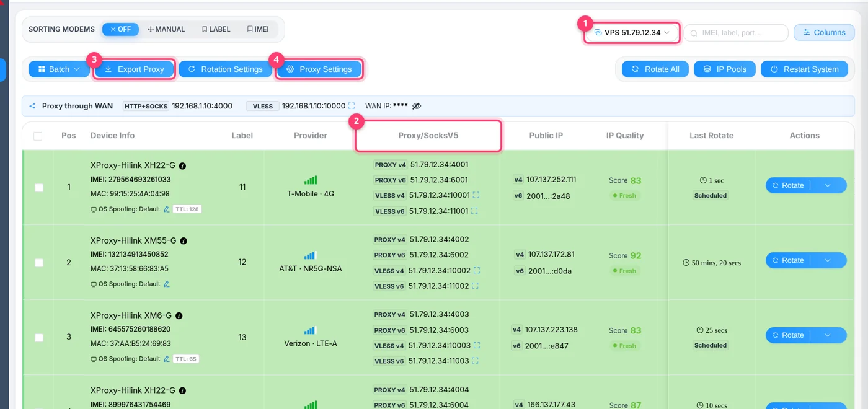Expand Rotate options arrow for modem 1
868x409 pixels.
pos(828,185)
